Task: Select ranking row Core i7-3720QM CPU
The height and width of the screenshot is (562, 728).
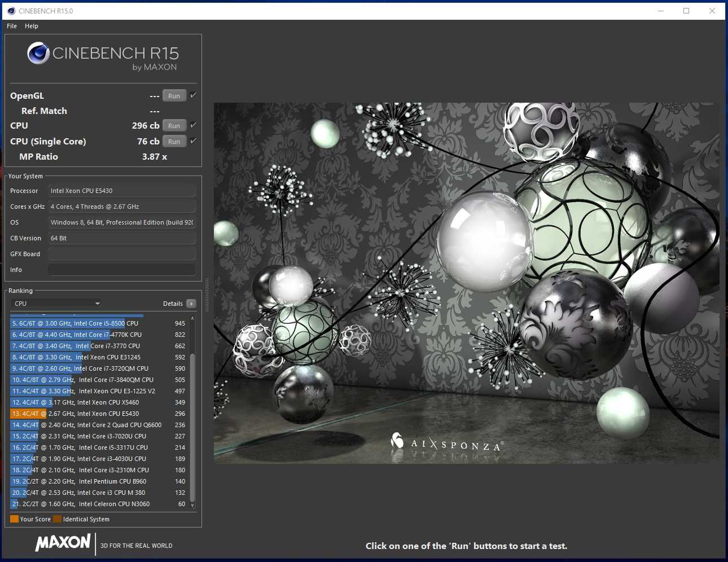Action: click(99, 368)
